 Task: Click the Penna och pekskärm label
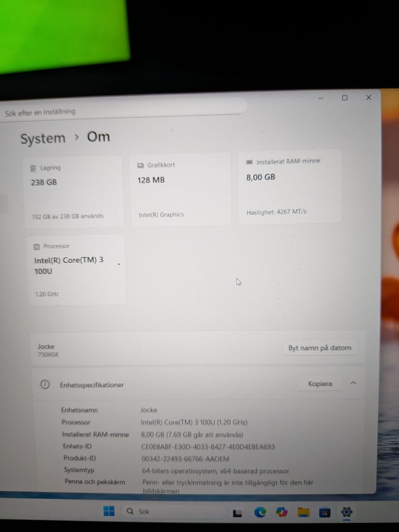pyautogui.click(x=95, y=482)
